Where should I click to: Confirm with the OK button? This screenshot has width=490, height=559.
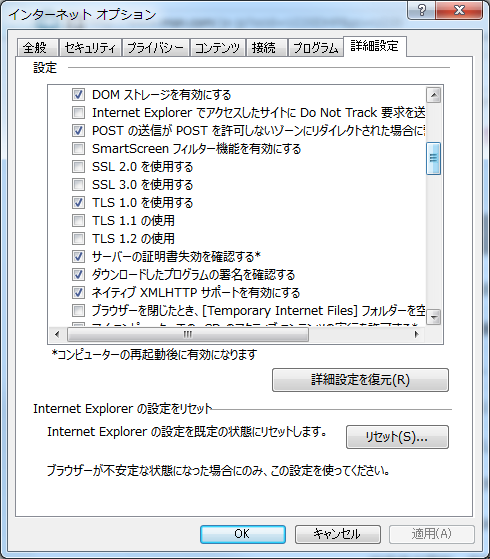click(243, 534)
